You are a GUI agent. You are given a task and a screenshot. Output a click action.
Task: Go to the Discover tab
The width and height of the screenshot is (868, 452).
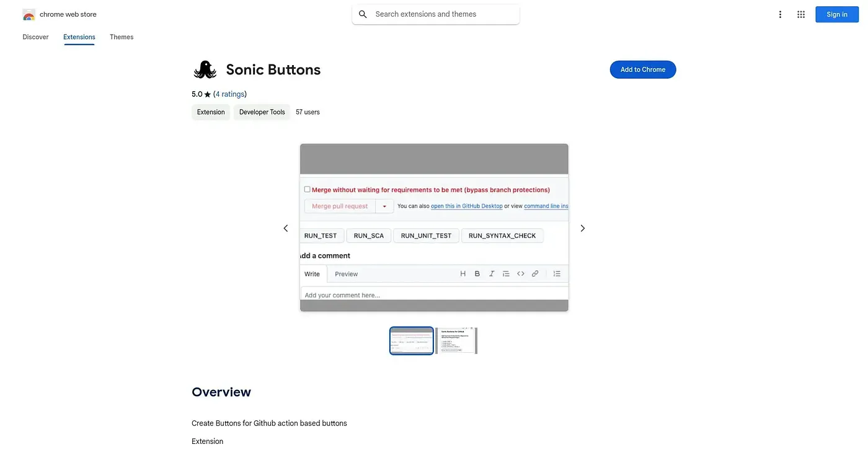[35, 37]
